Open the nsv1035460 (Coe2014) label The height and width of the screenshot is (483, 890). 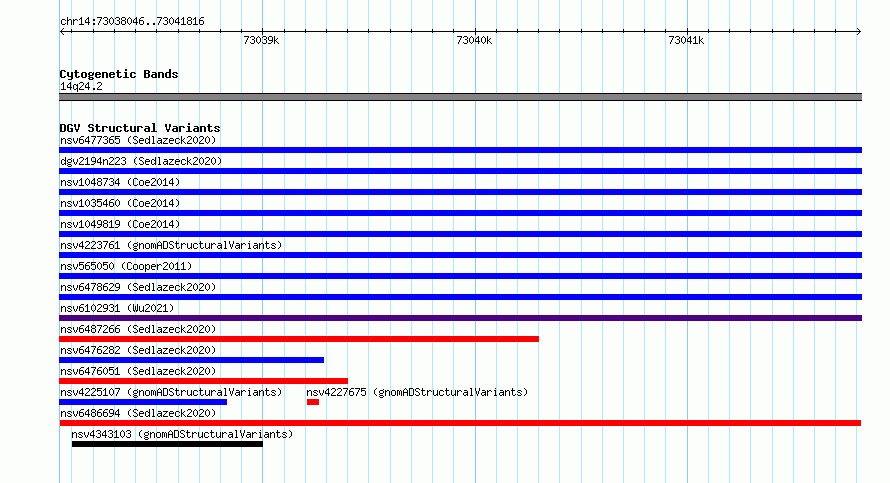coord(120,203)
